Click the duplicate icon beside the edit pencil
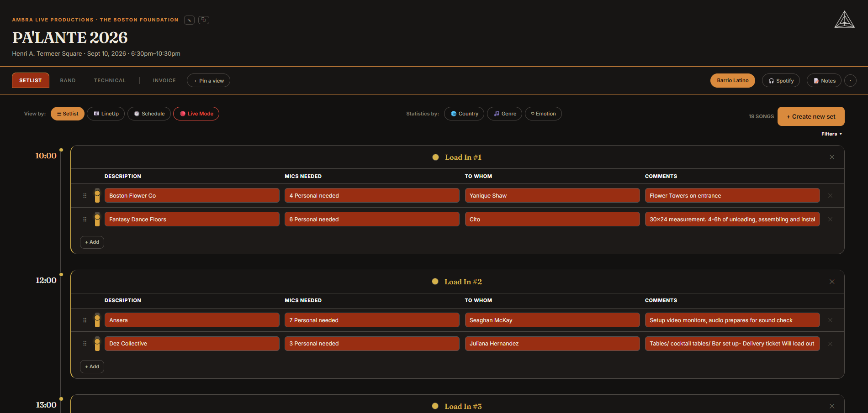The image size is (868, 413). click(x=204, y=20)
